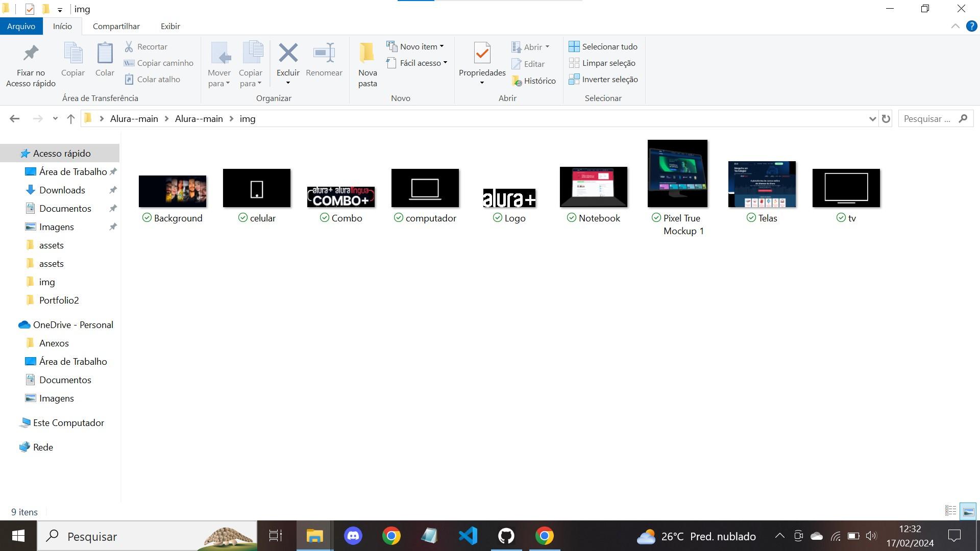Select the Compartilhar ribbon tab
The height and width of the screenshot is (551, 980).
116,26
